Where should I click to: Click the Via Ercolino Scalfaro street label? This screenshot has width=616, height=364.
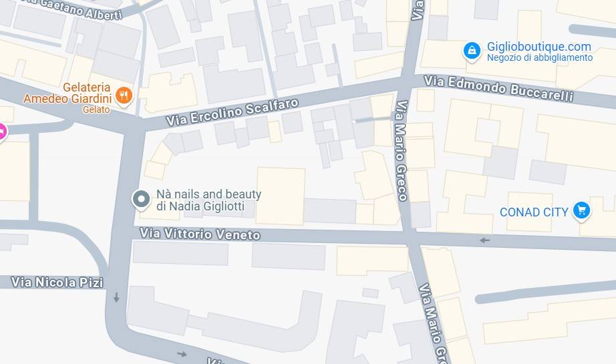233,112
